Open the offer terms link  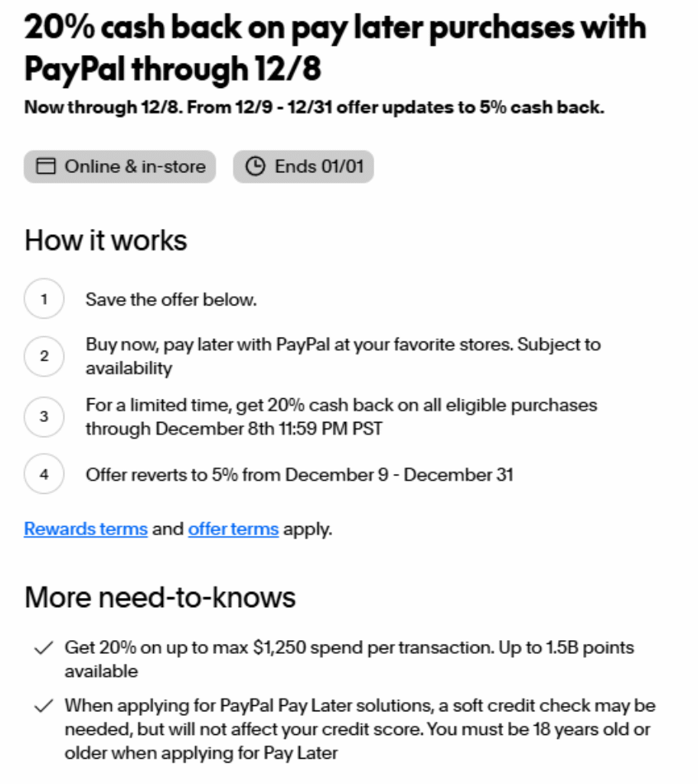click(233, 528)
